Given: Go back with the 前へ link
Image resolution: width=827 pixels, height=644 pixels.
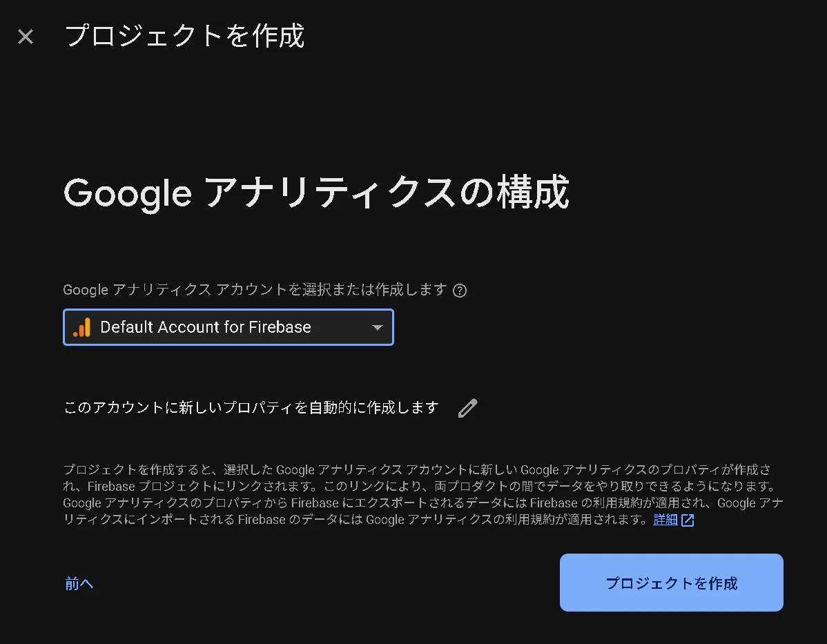Looking at the screenshot, I should 79,583.
